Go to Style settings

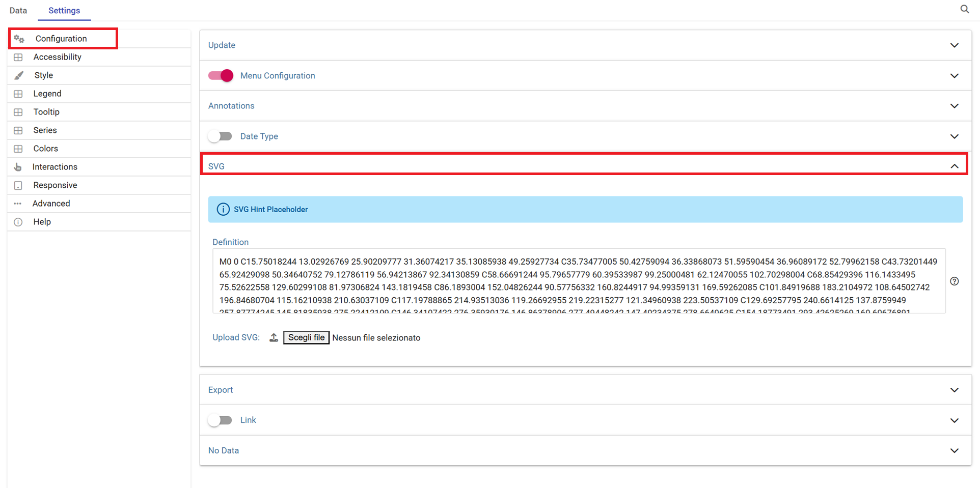99,75
